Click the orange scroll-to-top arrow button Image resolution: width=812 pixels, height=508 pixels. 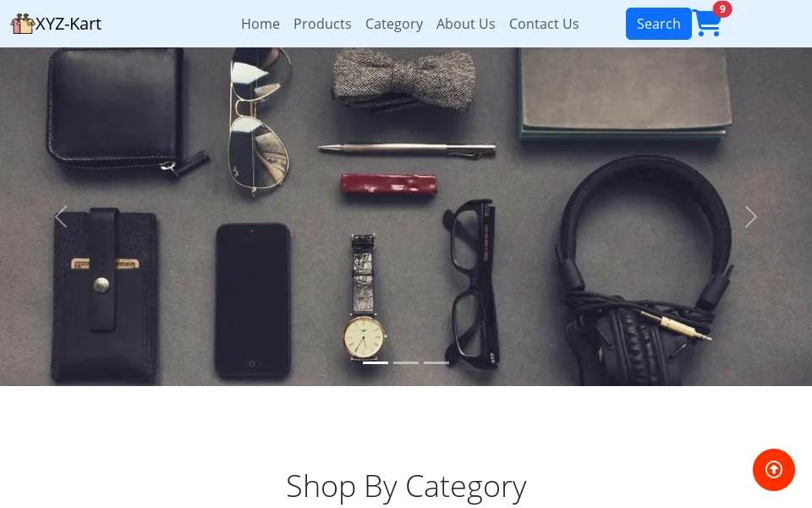click(x=774, y=470)
